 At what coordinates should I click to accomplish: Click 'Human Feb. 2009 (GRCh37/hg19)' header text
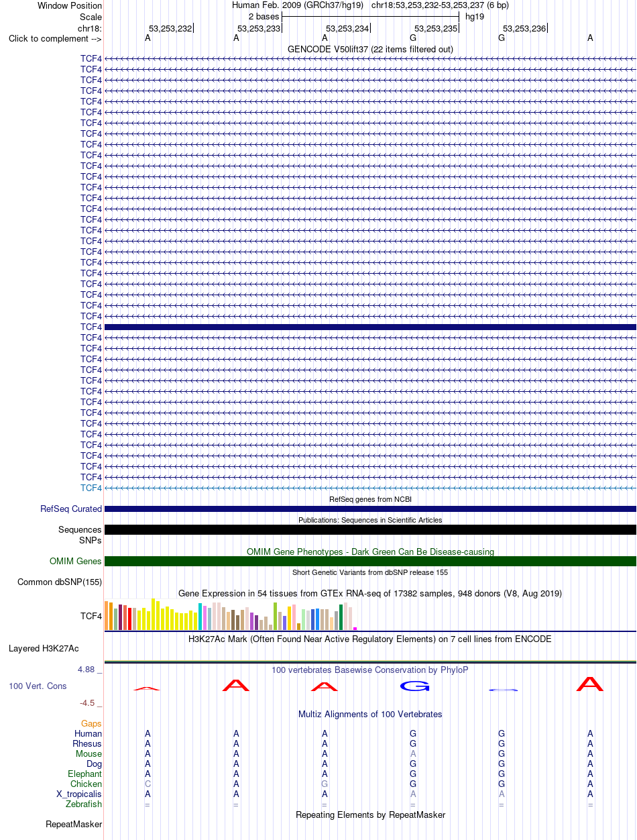tap(298, 5)
